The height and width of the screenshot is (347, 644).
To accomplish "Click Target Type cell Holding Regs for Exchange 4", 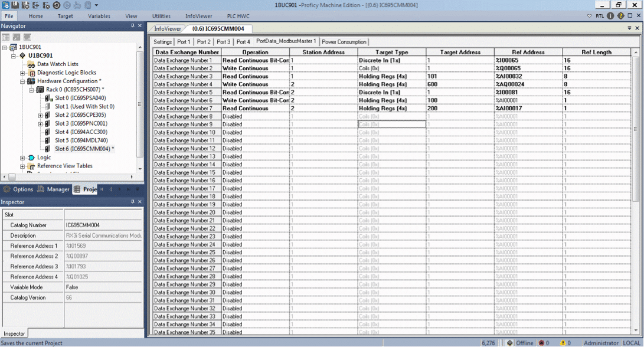I will point(392,84).
